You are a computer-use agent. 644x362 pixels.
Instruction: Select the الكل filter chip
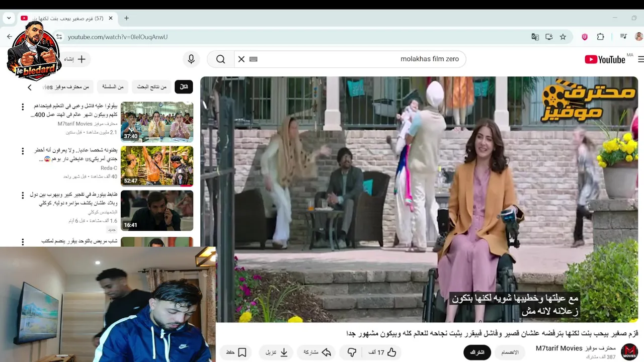[x=184, y=87]
